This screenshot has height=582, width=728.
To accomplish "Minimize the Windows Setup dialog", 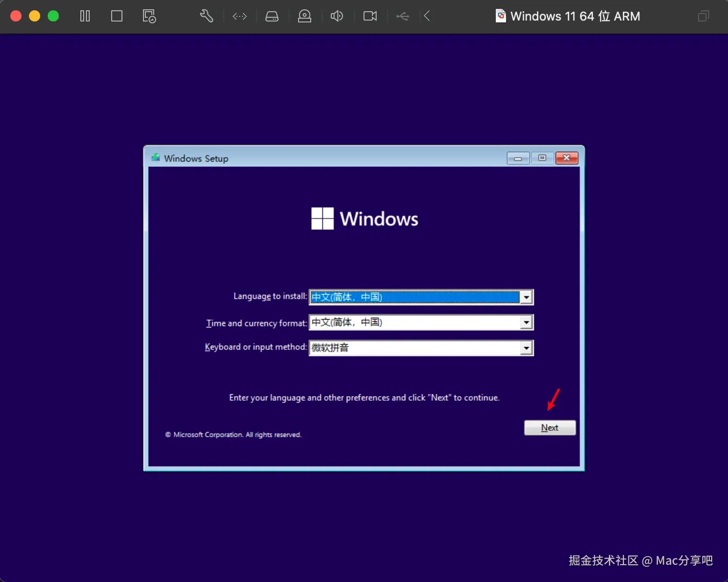I will [x=518, y=158].
